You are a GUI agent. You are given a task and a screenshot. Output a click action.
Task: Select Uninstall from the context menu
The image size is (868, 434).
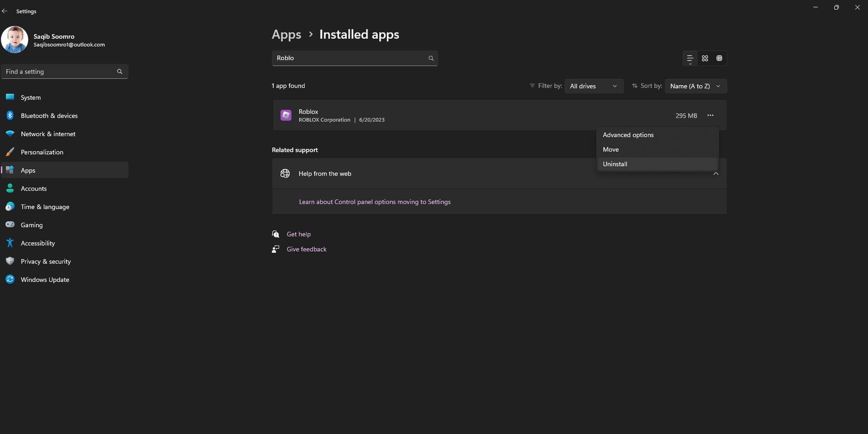[615, 164]
